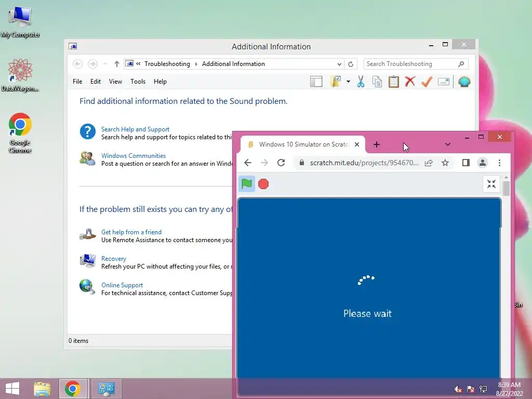Go up one level with the up arrow
The image size is (532, 399).
pyautogui.click(x=117, y=64)
